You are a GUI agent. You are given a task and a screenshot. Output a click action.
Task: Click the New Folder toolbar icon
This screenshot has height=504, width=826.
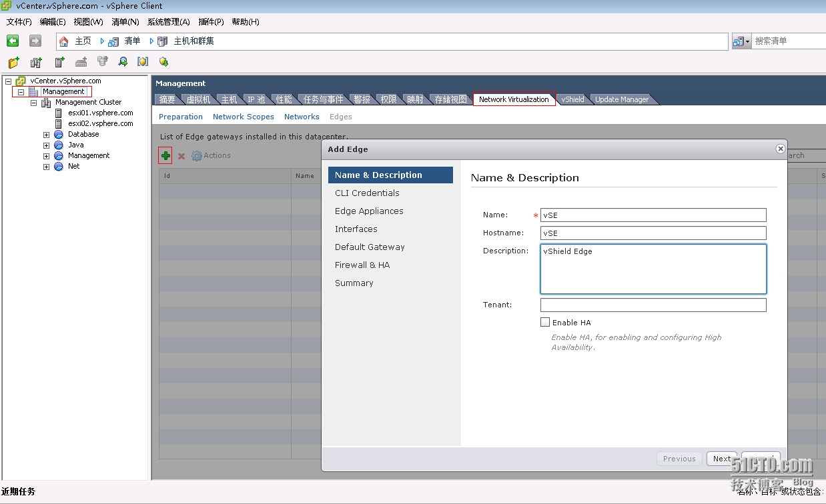(x=14, y=62)
